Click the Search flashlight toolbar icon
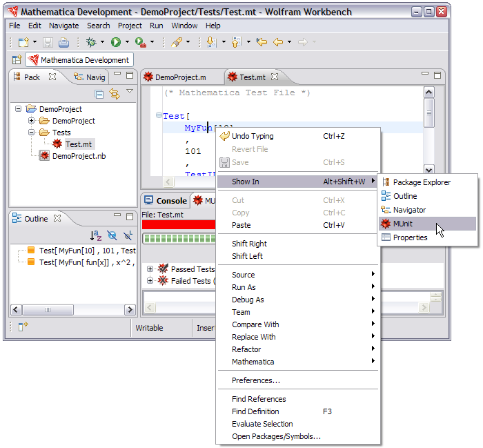Image resolution: width=483 pixels, height=448 pixels. pyautogui.click(x=177, y=42)
